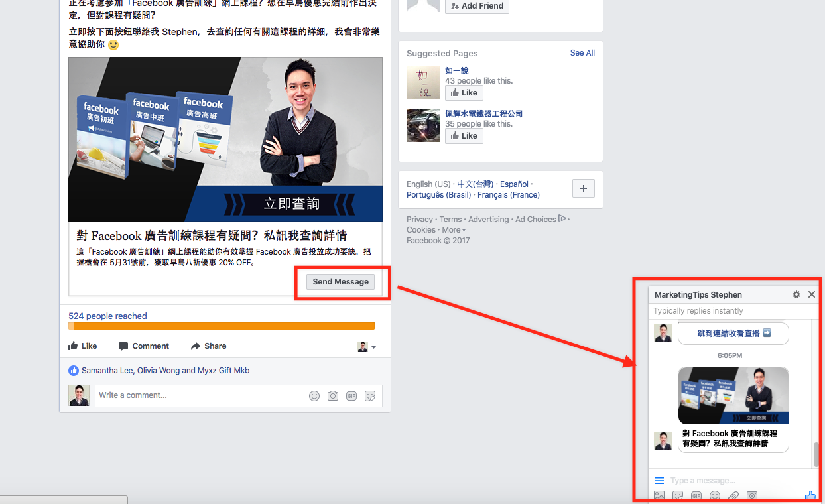
Task: Choose a GIF in the chat window
Action: [x=696, y=495]
